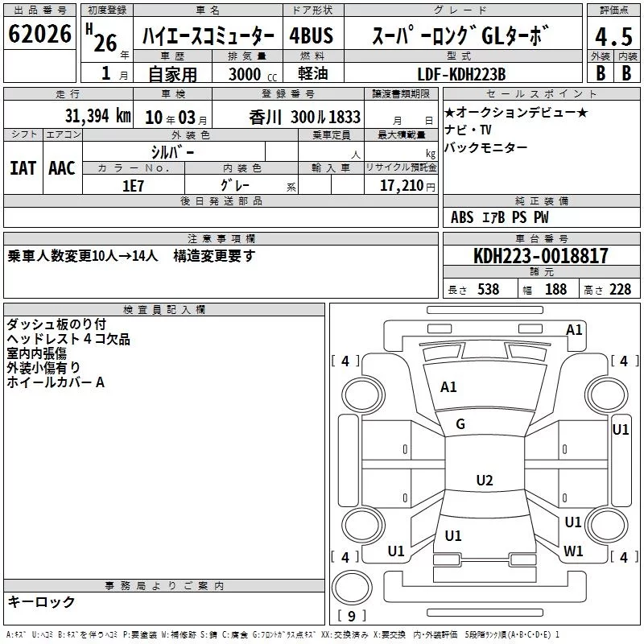
Task: Select the door type 4BUS
Action: tap(312, 35)
